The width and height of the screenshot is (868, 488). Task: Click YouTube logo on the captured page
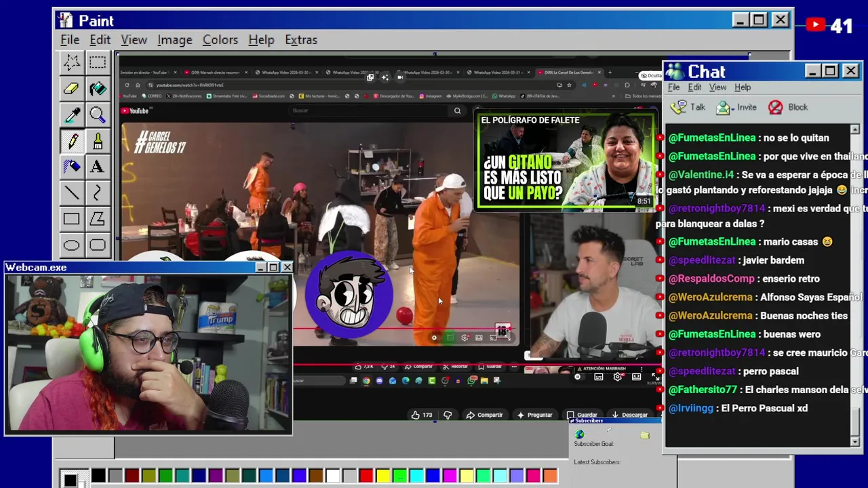point(135,110)
